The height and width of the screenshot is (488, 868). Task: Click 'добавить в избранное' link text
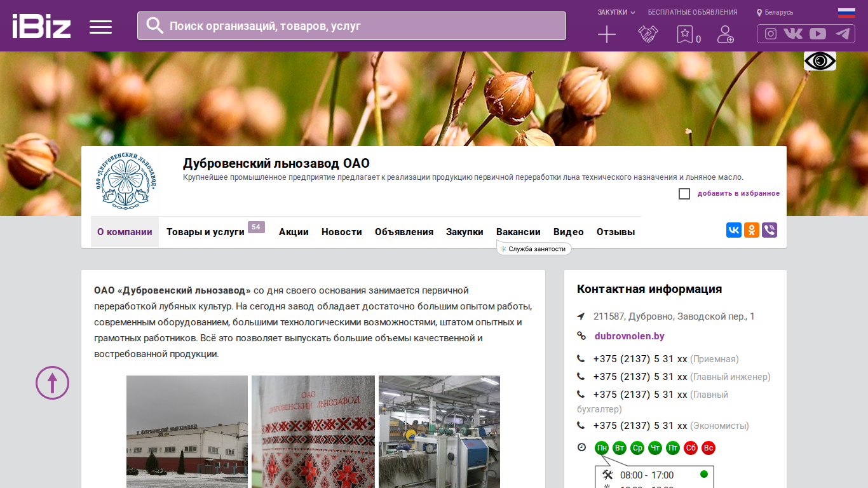pos(738,194)
